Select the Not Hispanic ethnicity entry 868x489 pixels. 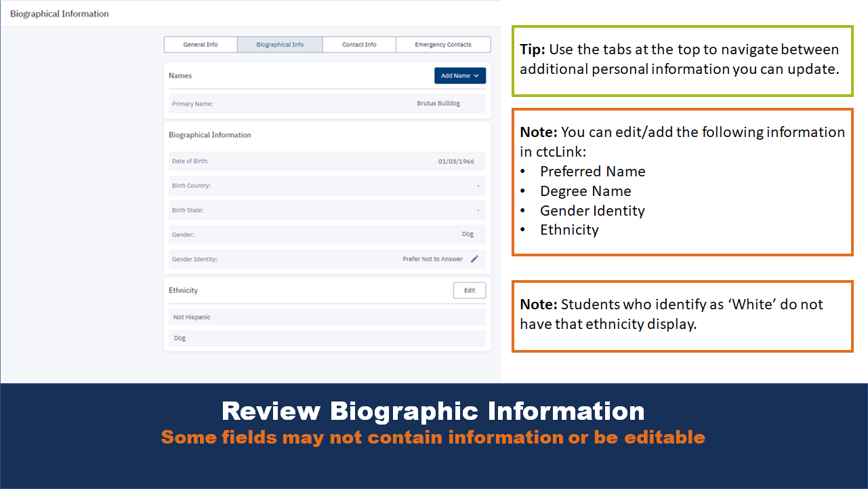(x=327, y=316)
